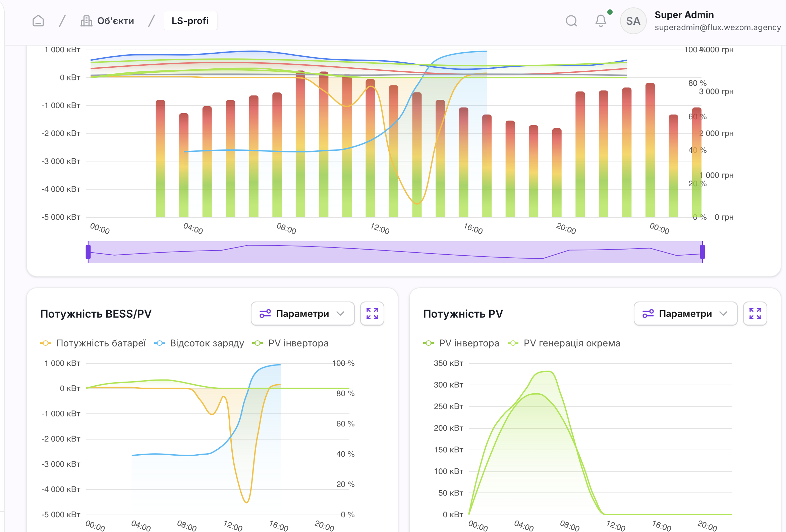Click the buildings icon beside Об'єкти

coord(86,21)
